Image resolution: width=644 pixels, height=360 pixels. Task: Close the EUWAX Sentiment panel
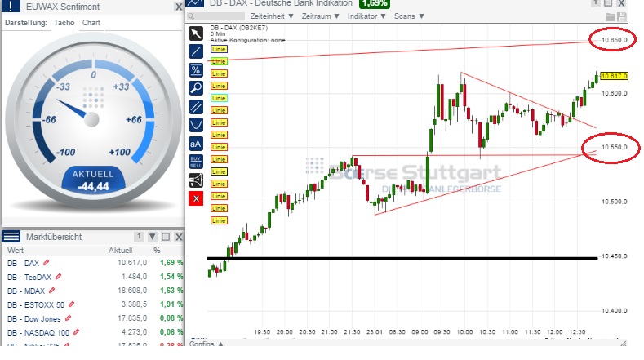tap(179, 7)
